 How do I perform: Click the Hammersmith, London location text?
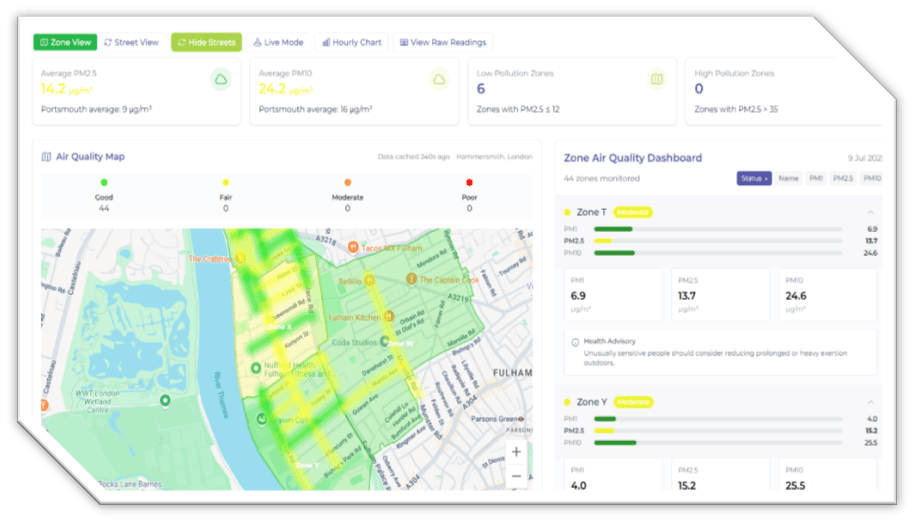click(x=494, y=157)
